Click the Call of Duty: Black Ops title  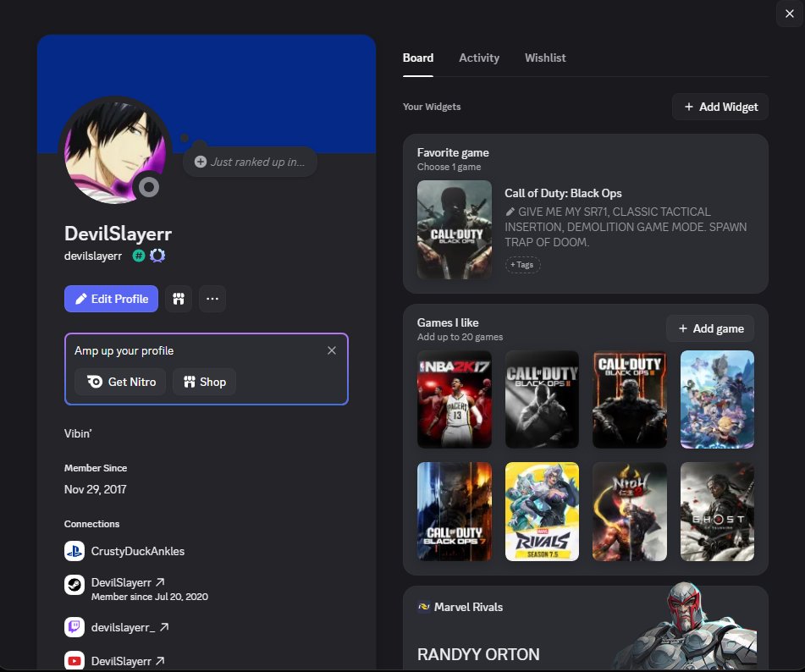pos(563,193)
